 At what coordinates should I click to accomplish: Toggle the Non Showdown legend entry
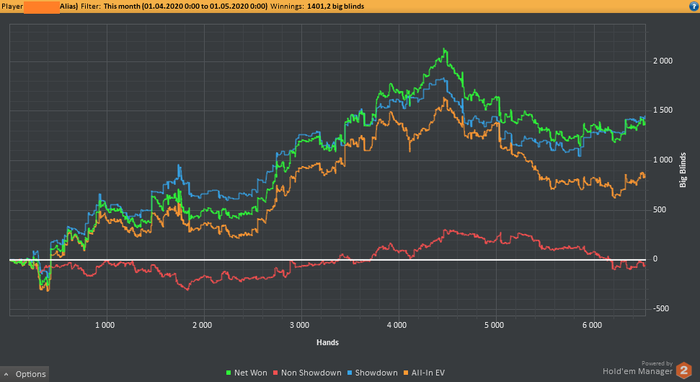pos(307,373)
